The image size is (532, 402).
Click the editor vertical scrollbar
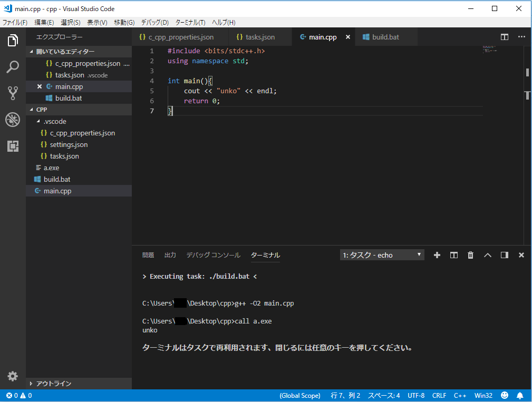[527, 145]
